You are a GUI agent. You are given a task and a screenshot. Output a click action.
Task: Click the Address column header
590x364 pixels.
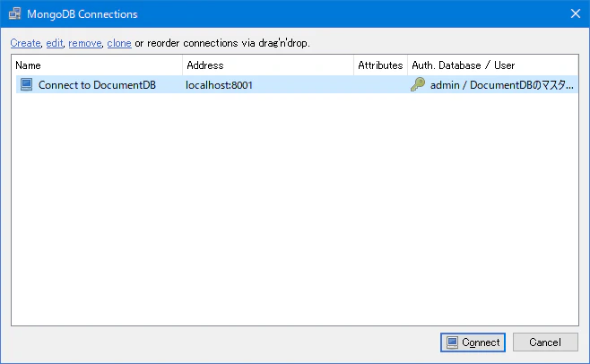268,65
